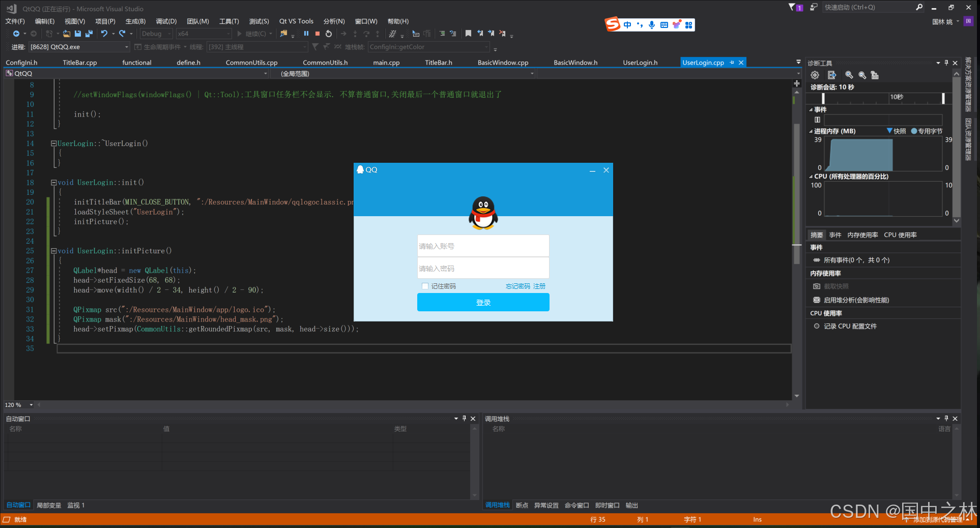
Task: Open the notifications flag icon
Action: click(x=795, y=7)
